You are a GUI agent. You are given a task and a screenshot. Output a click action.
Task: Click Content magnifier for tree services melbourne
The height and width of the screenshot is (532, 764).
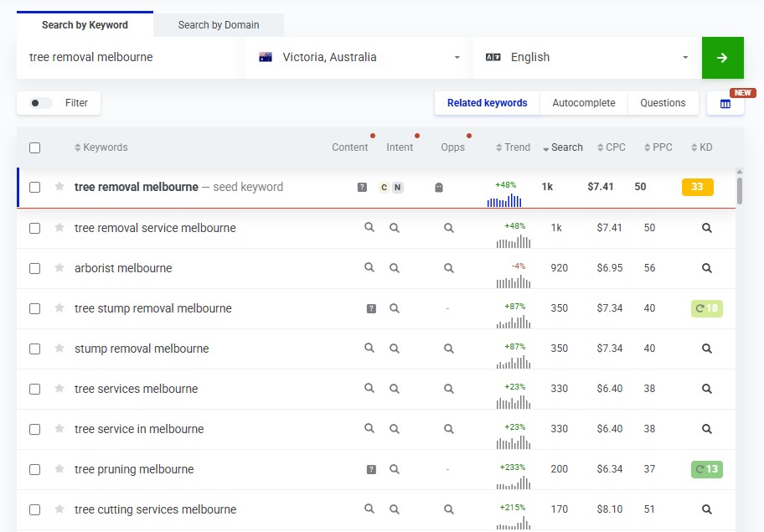(x=369, y=389)
